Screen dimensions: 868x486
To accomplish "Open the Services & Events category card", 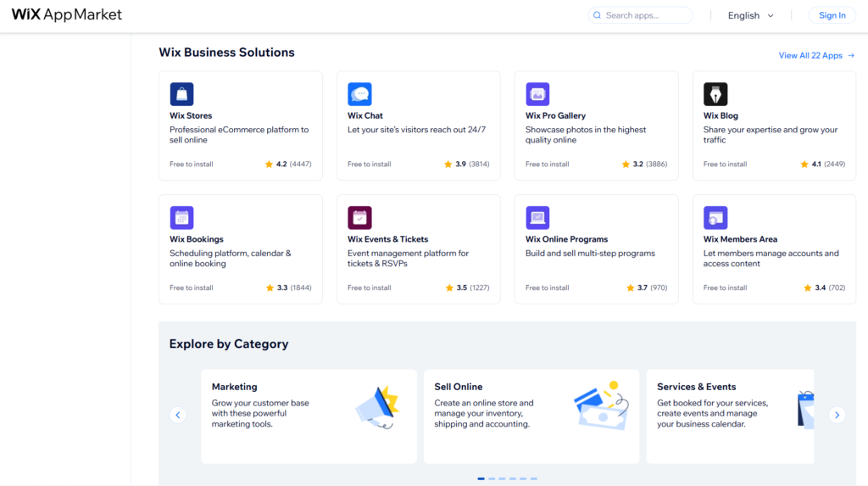I will (730, 416).
